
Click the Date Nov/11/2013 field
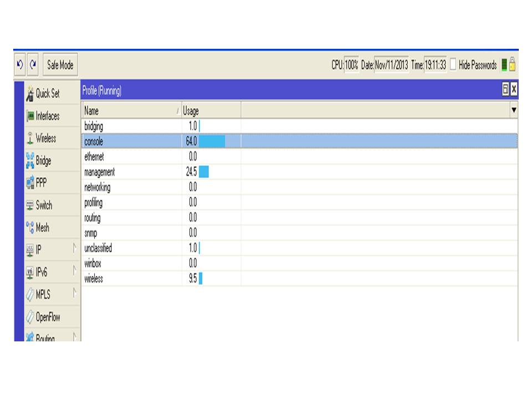tap(391, 65)
